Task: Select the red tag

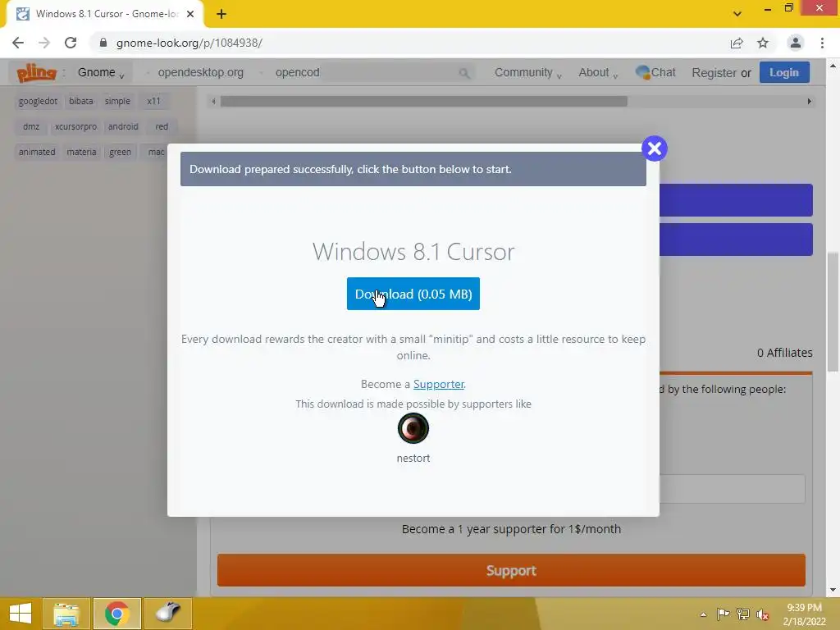Action: click(x=162, y=126)
